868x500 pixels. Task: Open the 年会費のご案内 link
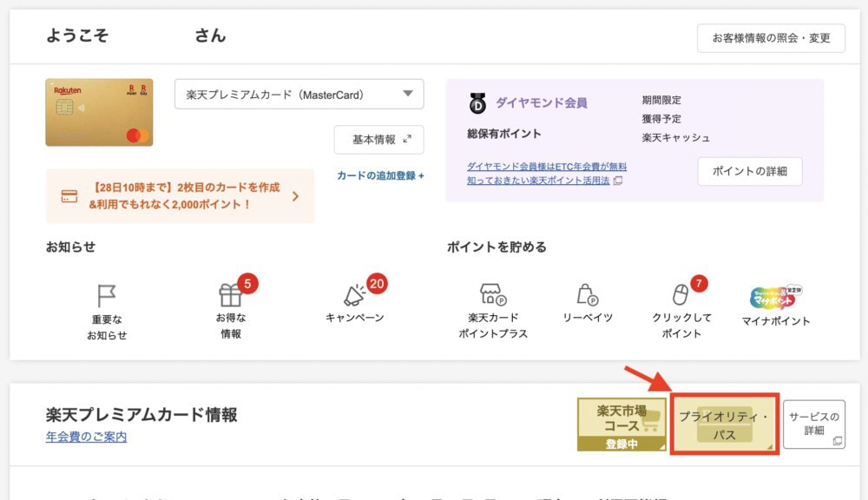(86, 437)
